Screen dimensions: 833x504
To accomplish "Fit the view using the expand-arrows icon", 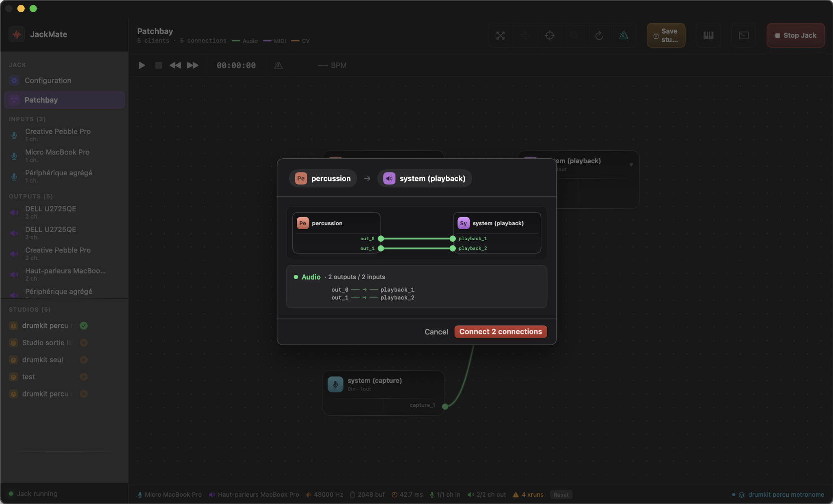I will (x=500, y=35).
